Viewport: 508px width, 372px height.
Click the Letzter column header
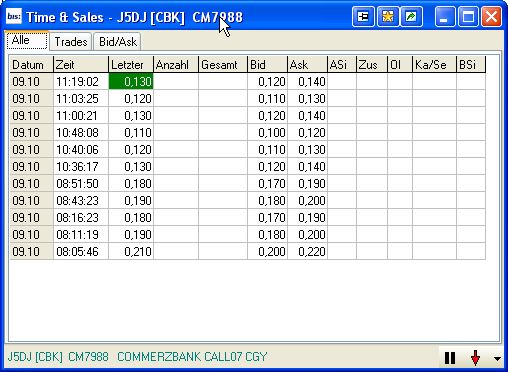pos(131,65)
